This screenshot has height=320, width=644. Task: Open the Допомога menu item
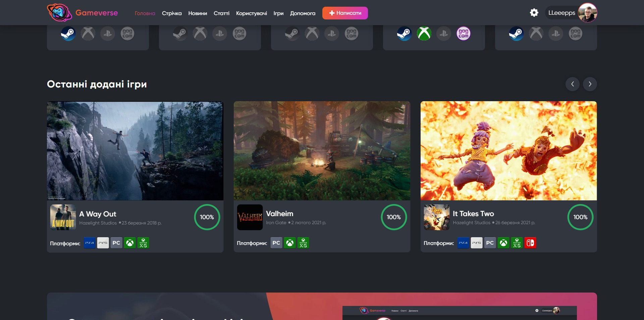[303, 13]
